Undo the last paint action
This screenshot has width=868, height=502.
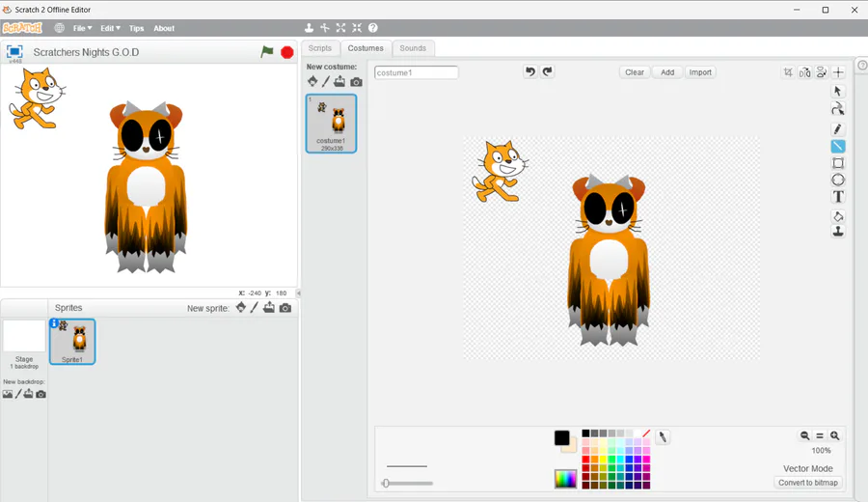530,71
